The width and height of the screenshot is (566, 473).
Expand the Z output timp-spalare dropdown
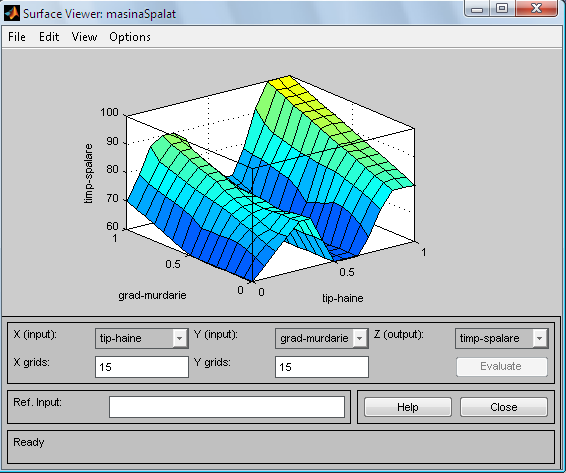(540, 338)
